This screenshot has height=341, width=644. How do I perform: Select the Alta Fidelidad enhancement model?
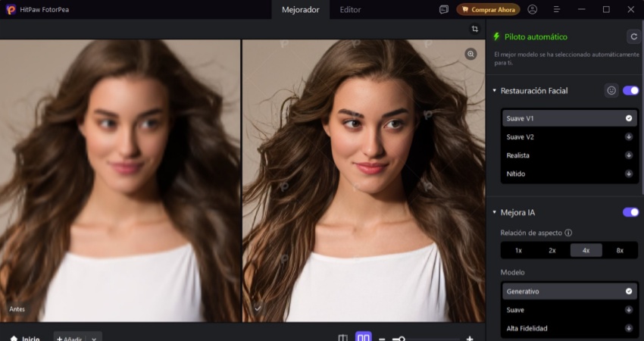[569, 328]
